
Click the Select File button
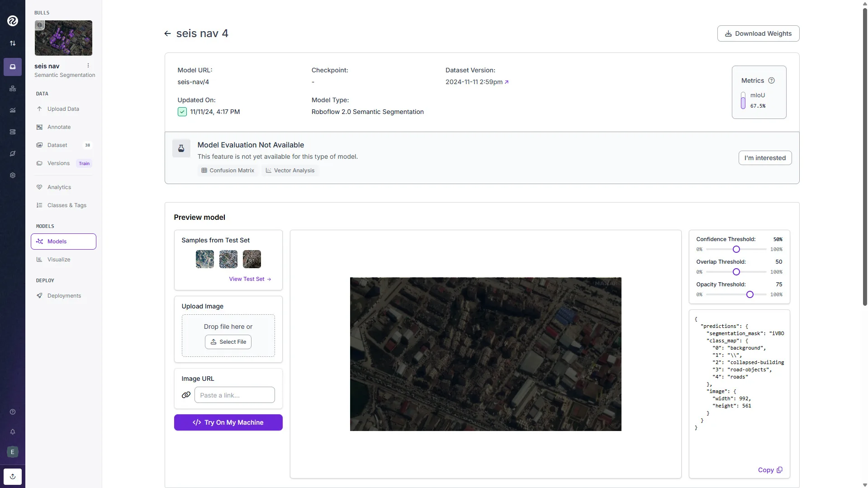click(x=228, y=342)
